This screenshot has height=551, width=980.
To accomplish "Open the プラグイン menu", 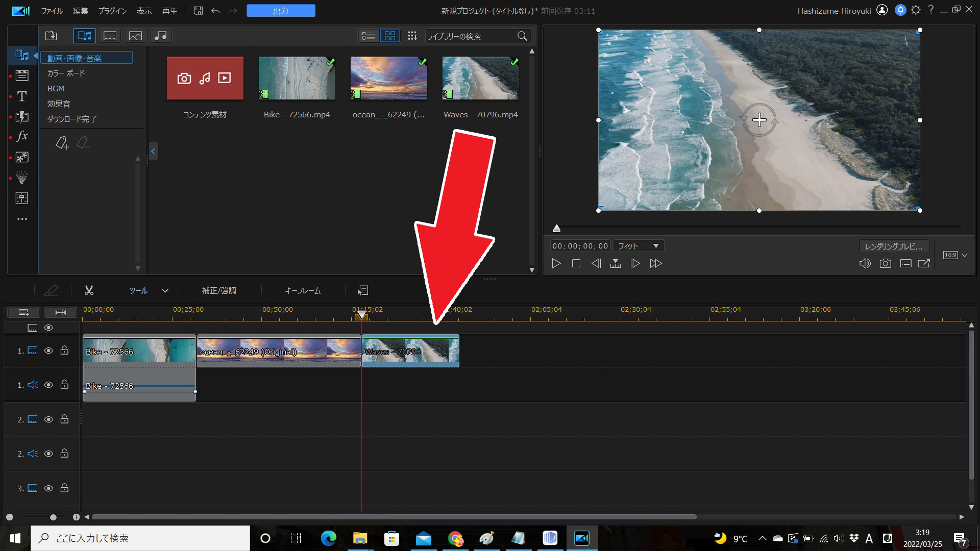I will tap(112, 11).
